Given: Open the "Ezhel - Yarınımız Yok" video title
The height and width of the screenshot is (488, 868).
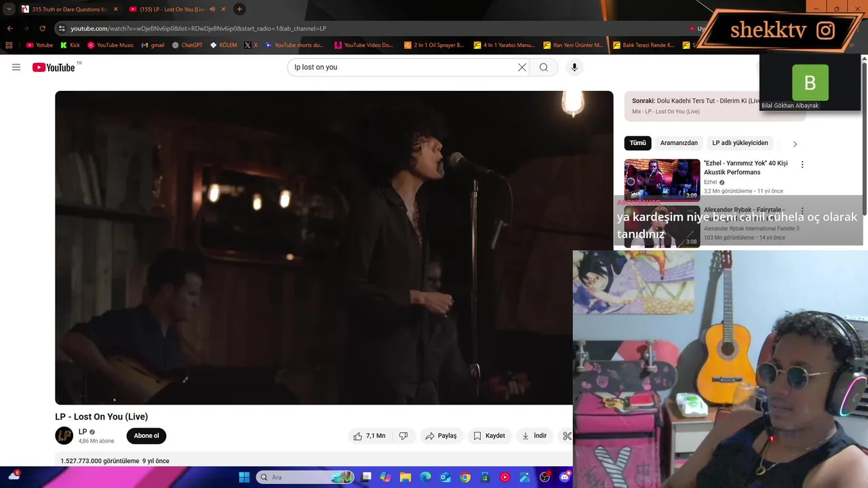Looking at the screenshot, I should coord(745,167).
